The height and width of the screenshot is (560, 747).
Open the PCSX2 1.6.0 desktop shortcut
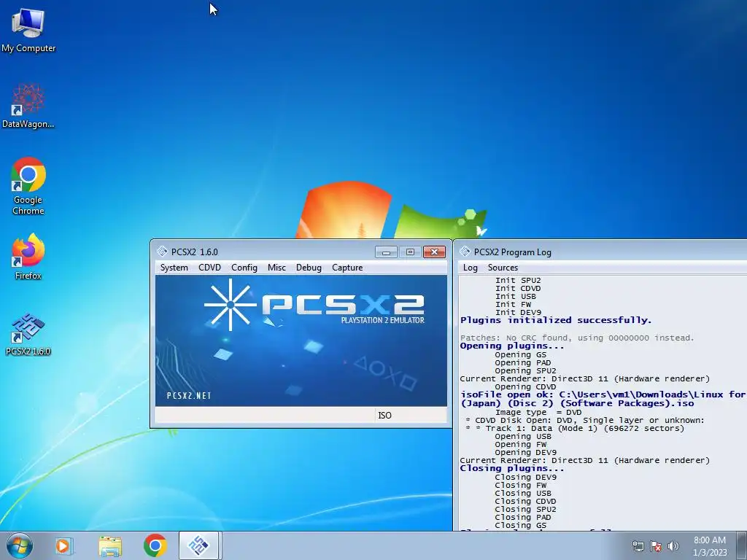pyautogui.click(x=28, y=334)
